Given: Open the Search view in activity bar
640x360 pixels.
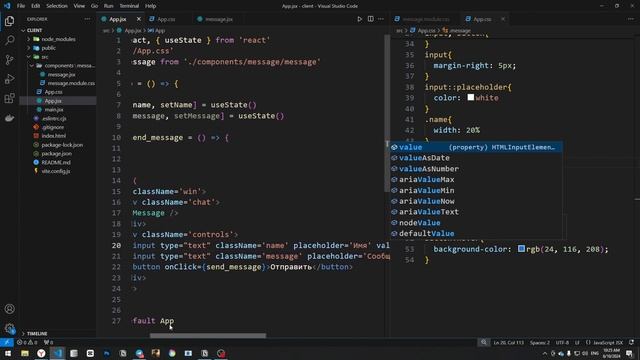Looking at the screenshot, I should coord(9,40).
